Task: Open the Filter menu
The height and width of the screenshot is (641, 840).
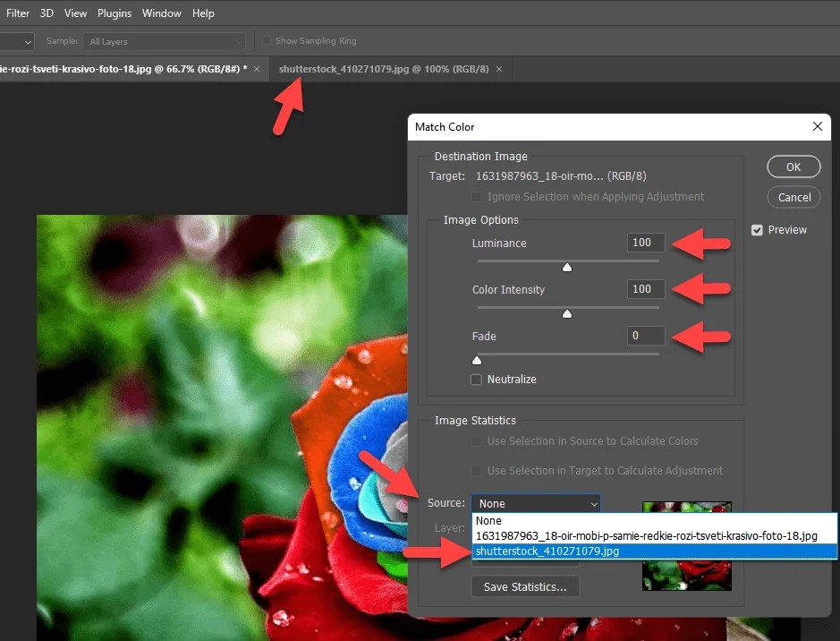Action: [x=18, y=13]
